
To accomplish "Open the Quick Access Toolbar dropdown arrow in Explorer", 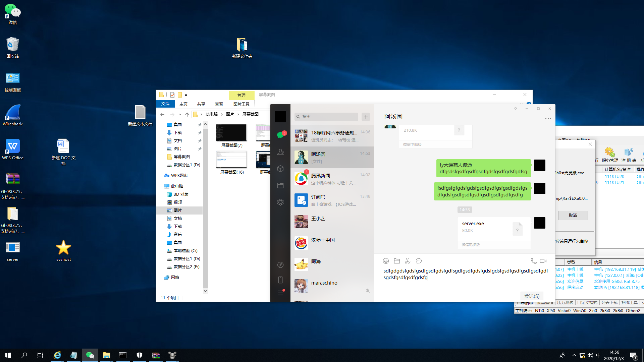I will coord(186,95).
